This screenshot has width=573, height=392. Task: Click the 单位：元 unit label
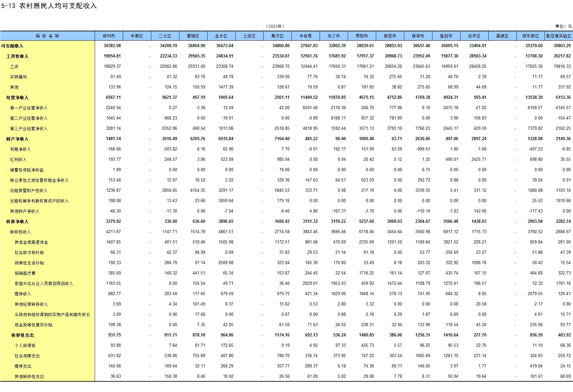coord(563,26)
